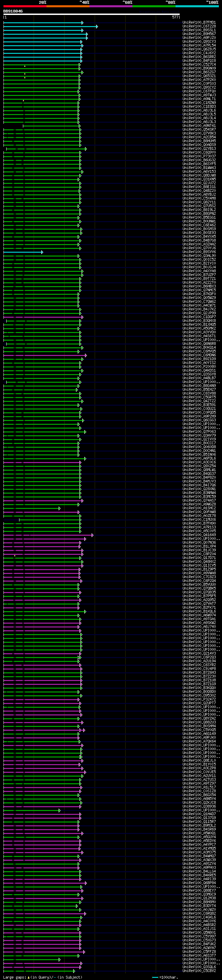Open UniRef100_Q41649 label

coord(199,535)
